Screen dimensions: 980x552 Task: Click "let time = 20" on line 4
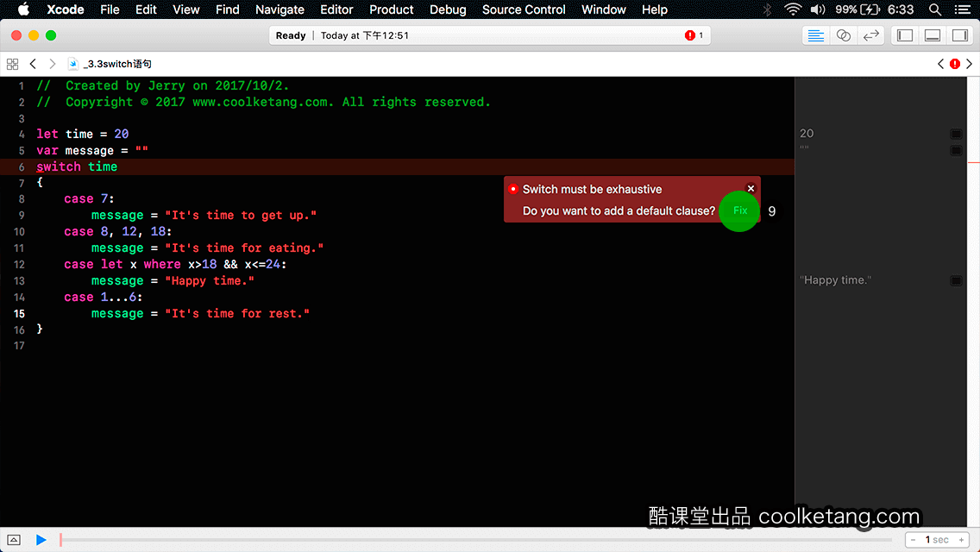[83, 134]
